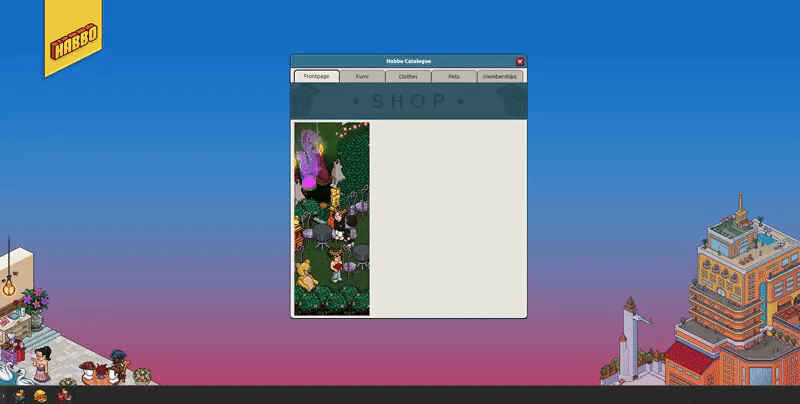The width and height of the screenshot is (800, 404).
Task: Open the Pets catalogue tab
Action: 454,77
